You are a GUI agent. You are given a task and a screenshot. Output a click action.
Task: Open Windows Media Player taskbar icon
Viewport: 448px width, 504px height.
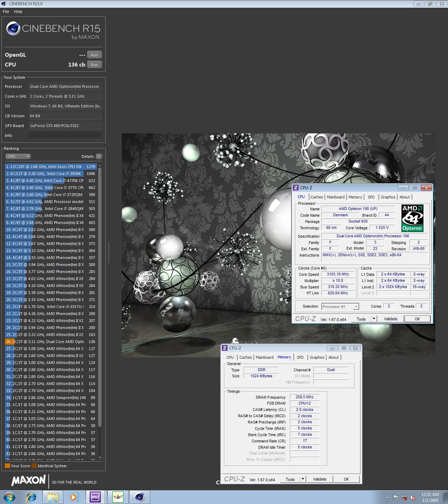click(x=74, y=497)
